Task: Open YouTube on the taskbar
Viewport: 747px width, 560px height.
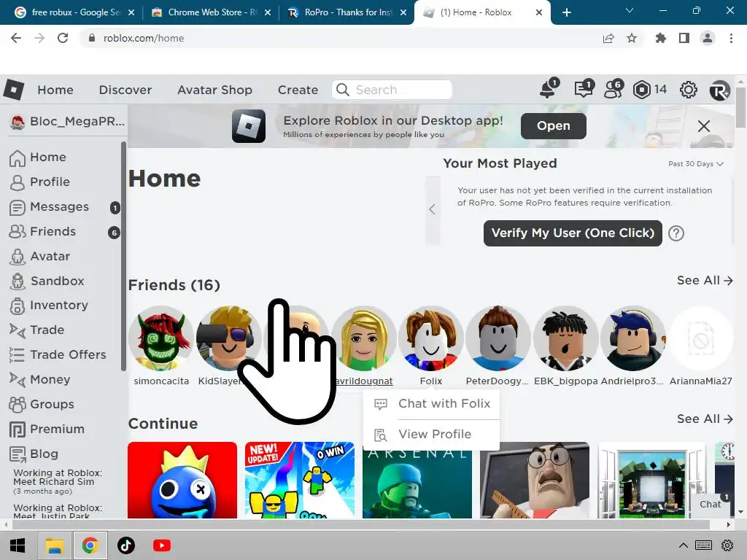Action: click(162, 545)
